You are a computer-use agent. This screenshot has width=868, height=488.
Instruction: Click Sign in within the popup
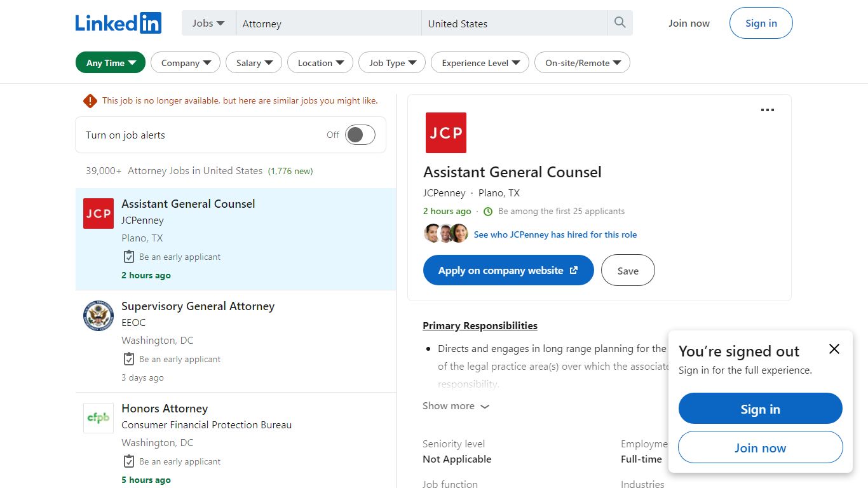pyautogui.click(x=761, y=409)
